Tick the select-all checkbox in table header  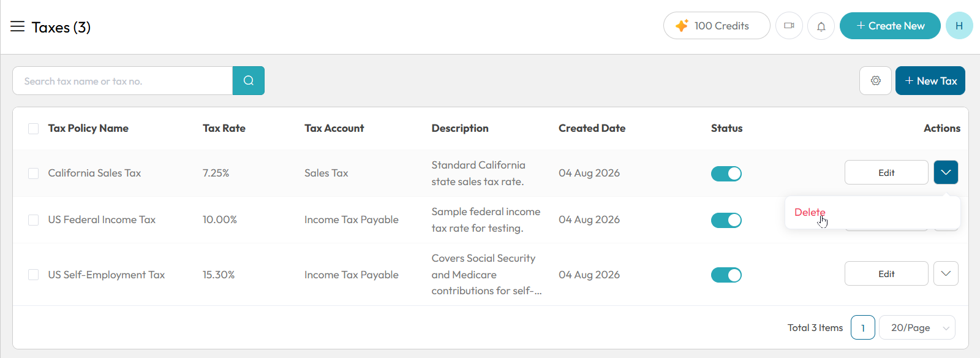[34, 129]
